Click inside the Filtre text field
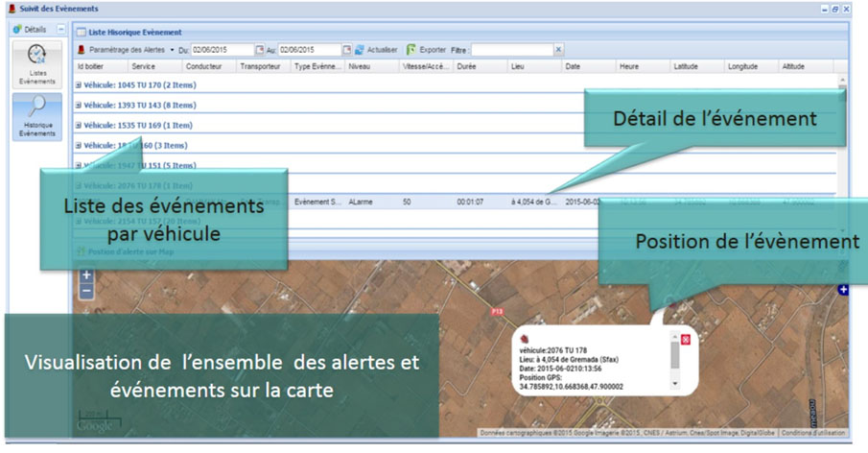Image resolution: width=868 pixels, height=453 pixels. coord(511,49)
